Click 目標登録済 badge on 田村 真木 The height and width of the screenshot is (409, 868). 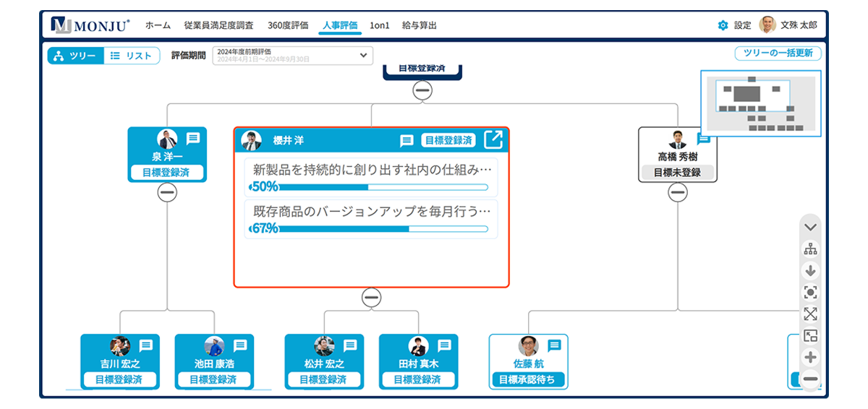click(418, 379)
